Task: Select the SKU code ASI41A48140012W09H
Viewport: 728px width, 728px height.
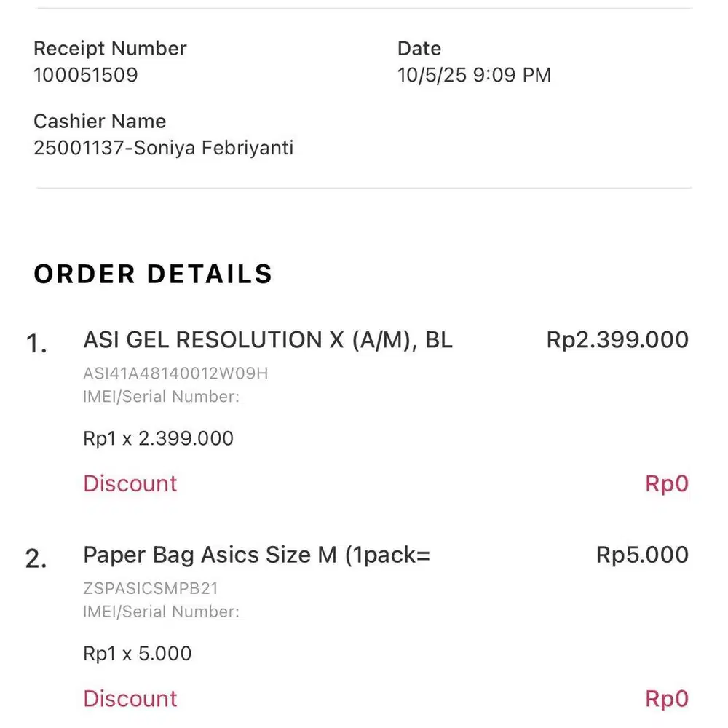Action: click(175, 374)
